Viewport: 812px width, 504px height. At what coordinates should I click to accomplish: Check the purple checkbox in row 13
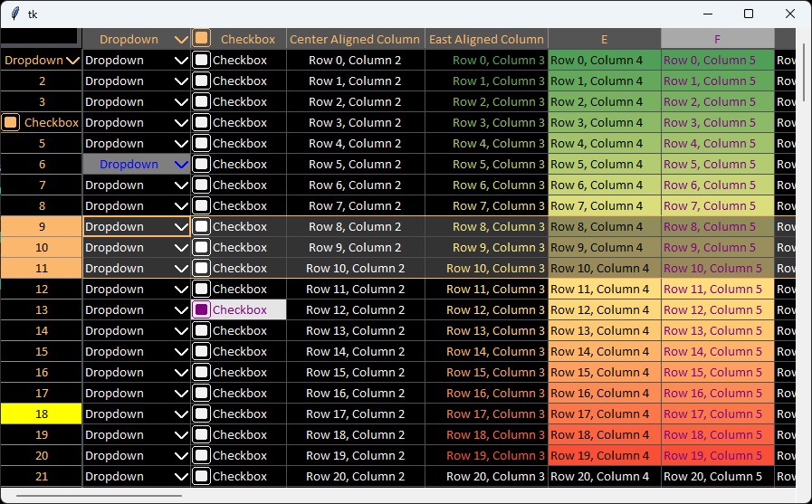pyautogui.click(x=202, y=310)
